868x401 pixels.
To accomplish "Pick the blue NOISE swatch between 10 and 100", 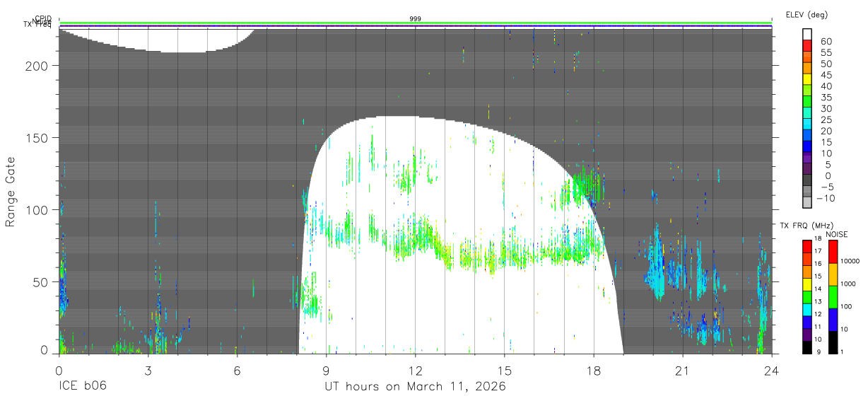I will click(x=833, y=320).
